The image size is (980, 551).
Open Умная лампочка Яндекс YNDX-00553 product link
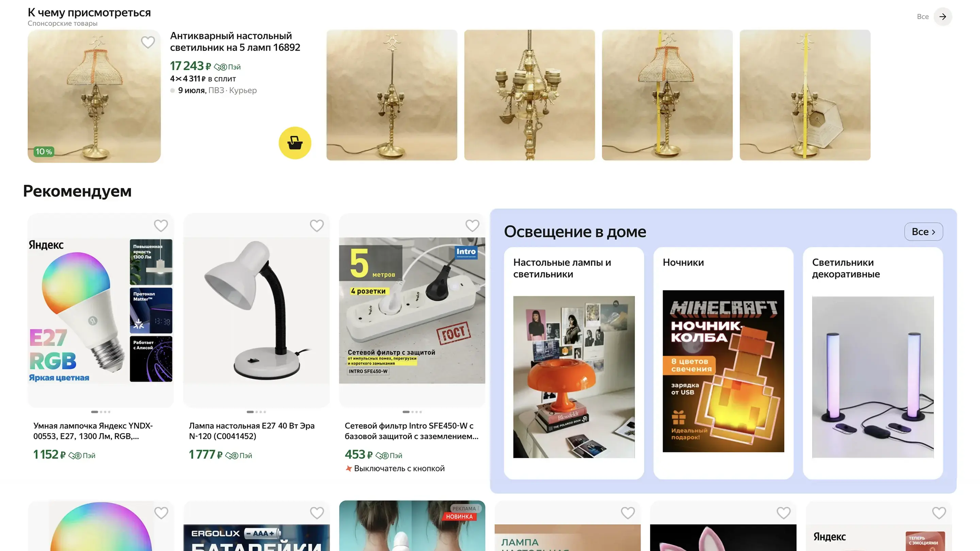(93, 431)
